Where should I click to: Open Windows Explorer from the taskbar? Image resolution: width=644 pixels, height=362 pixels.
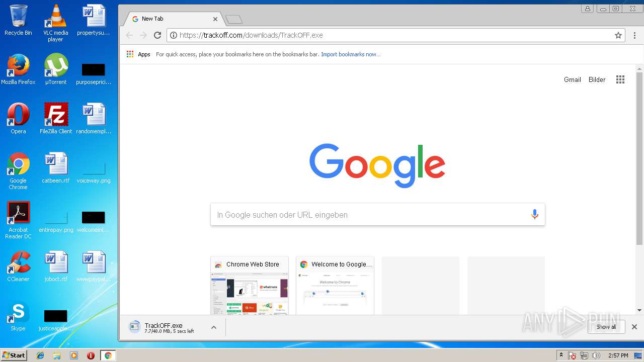[57, 355]
